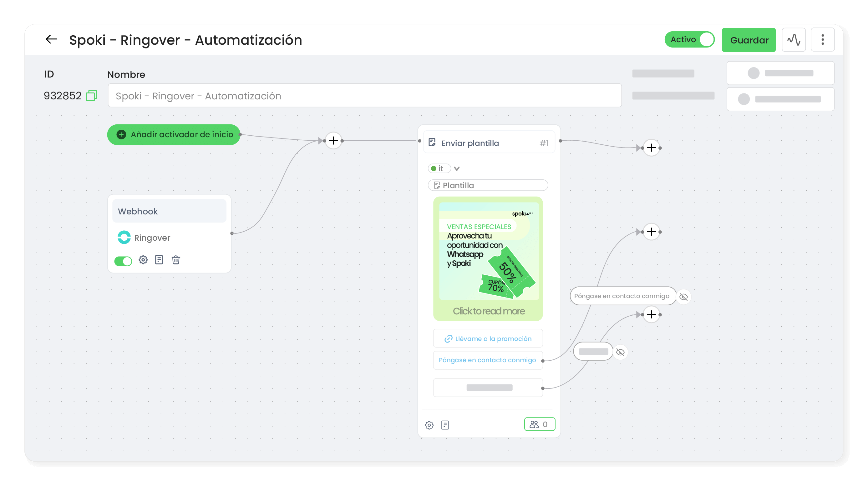868x486 pixels.
Task: Open the Plantilla selection dropdown
Action: pos(488,185)
